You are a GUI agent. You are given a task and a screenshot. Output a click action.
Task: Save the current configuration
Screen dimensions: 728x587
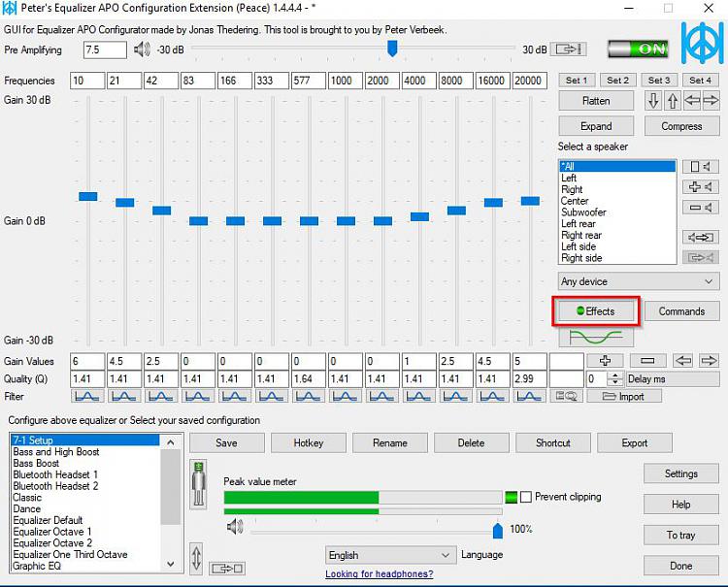[x=226, y=443]
